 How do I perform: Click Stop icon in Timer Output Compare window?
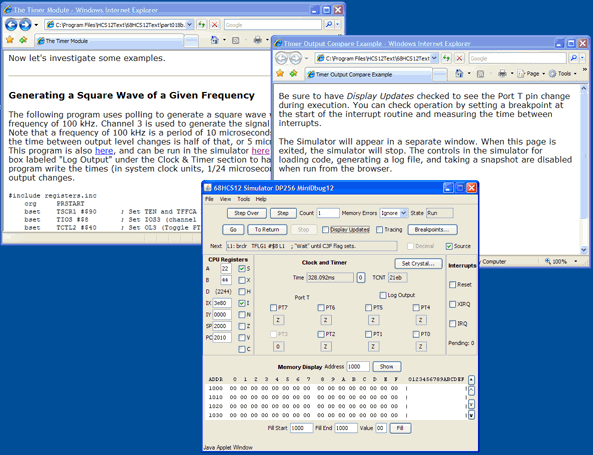coord(459,58)
